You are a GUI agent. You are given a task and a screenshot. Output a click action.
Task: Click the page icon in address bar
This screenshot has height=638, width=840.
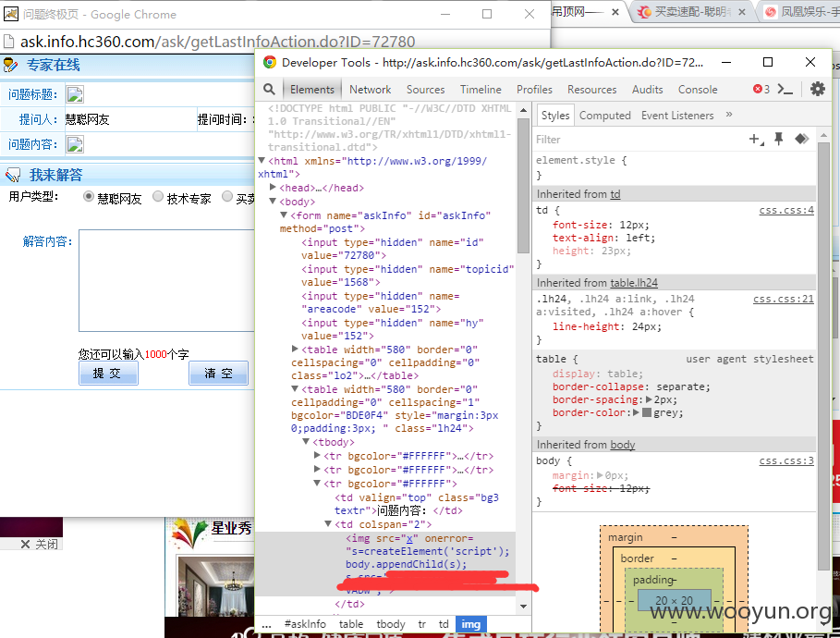[x=8, y=42]
